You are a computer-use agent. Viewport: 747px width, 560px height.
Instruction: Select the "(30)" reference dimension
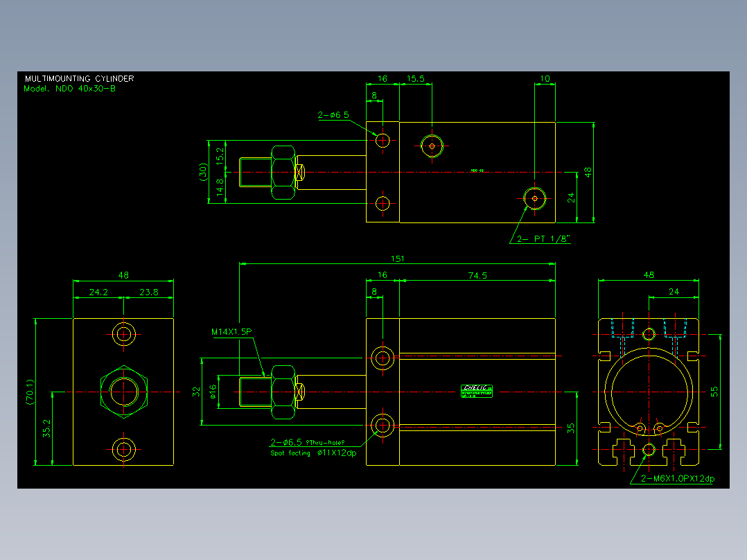pyautogui.click(x=204, y=172)
